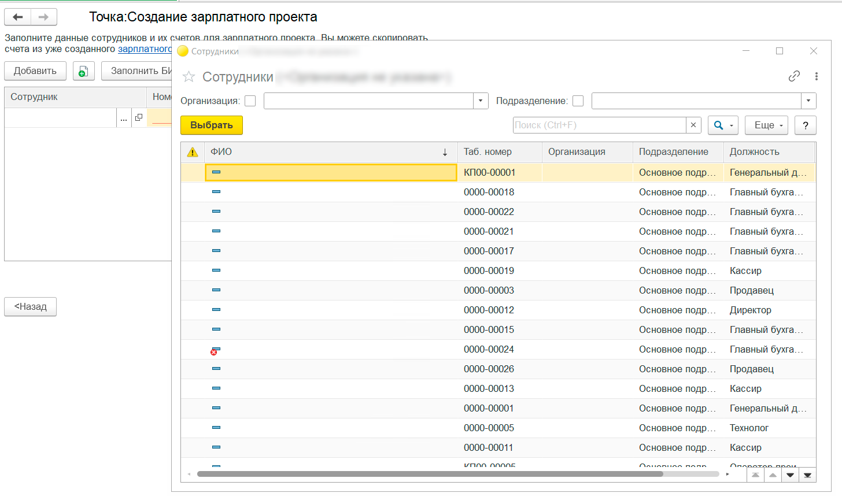
Task: Click the add document icon with green plus
Action: [83, 71]
